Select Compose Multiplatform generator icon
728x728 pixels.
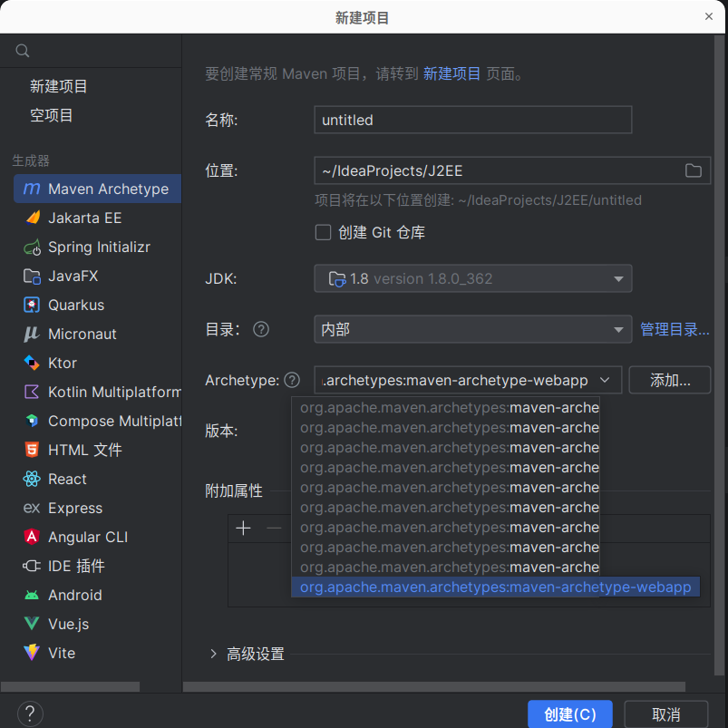pos(32,421)
